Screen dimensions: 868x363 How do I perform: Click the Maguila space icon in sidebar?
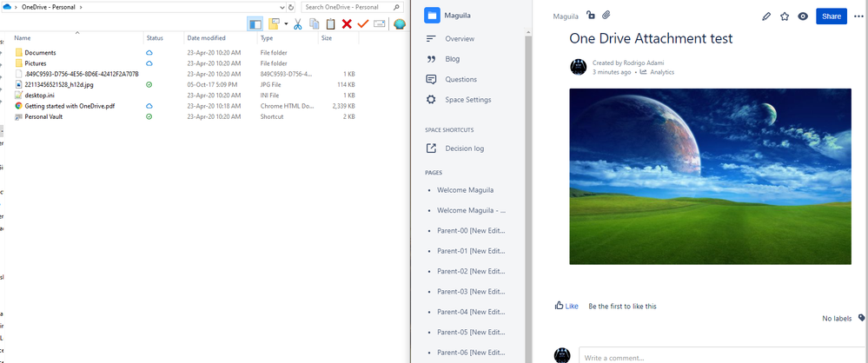pos(432,15)
